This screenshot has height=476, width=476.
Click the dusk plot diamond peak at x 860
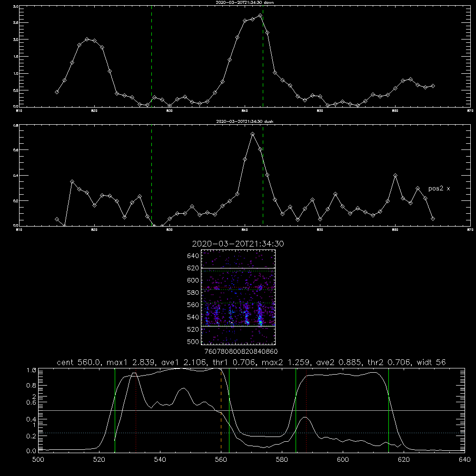click(395, 176)
